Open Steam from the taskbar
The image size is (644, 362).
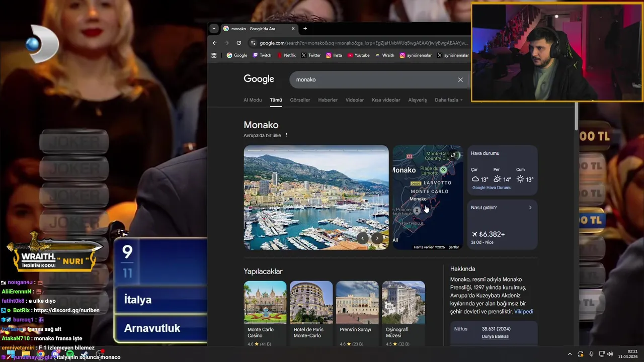85,354
